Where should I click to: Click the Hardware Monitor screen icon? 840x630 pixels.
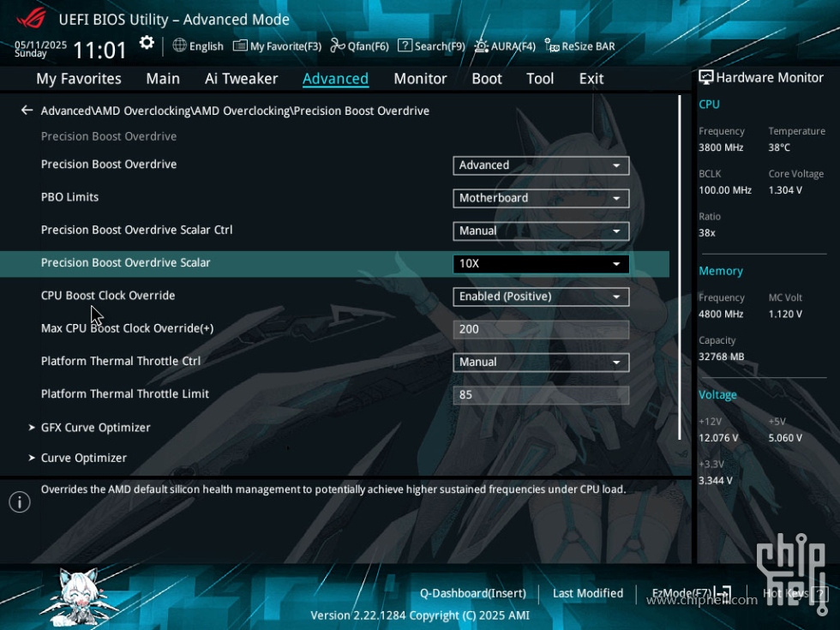point(706,78)
